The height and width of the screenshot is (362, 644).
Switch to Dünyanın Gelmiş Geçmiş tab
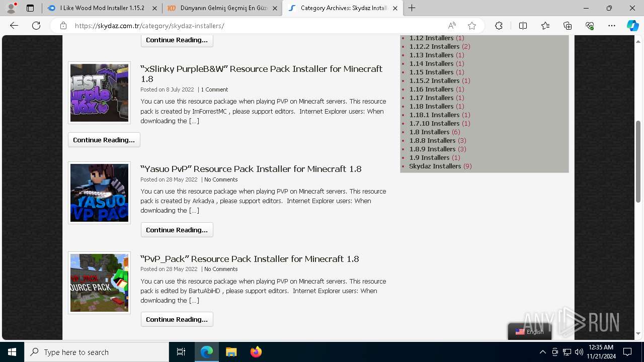tap(222, 8)
